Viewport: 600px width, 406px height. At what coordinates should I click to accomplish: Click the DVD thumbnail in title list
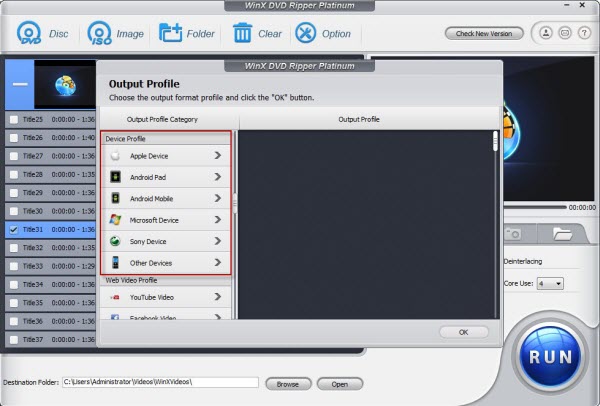coord(65,85)
